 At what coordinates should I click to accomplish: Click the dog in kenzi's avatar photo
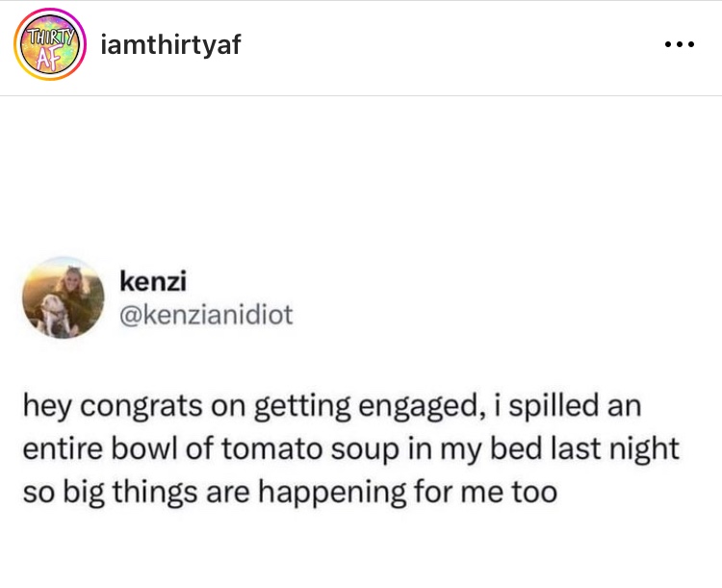click(50, 315)
